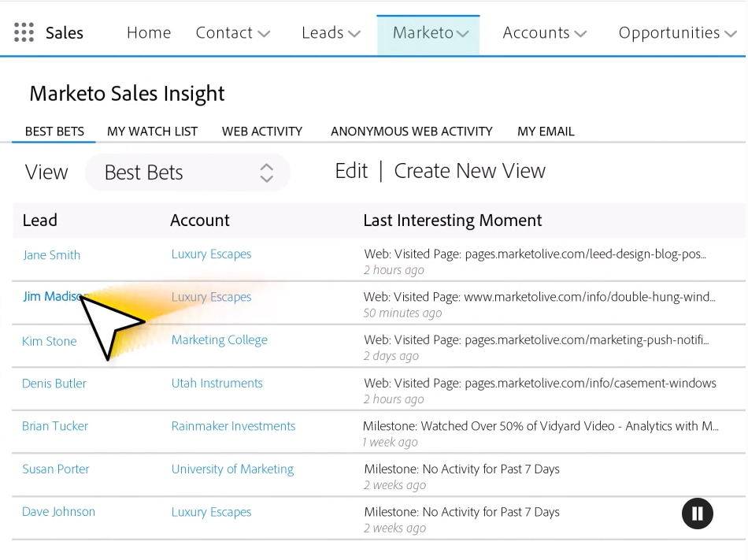Pause the video with pause button

[697, 514]
